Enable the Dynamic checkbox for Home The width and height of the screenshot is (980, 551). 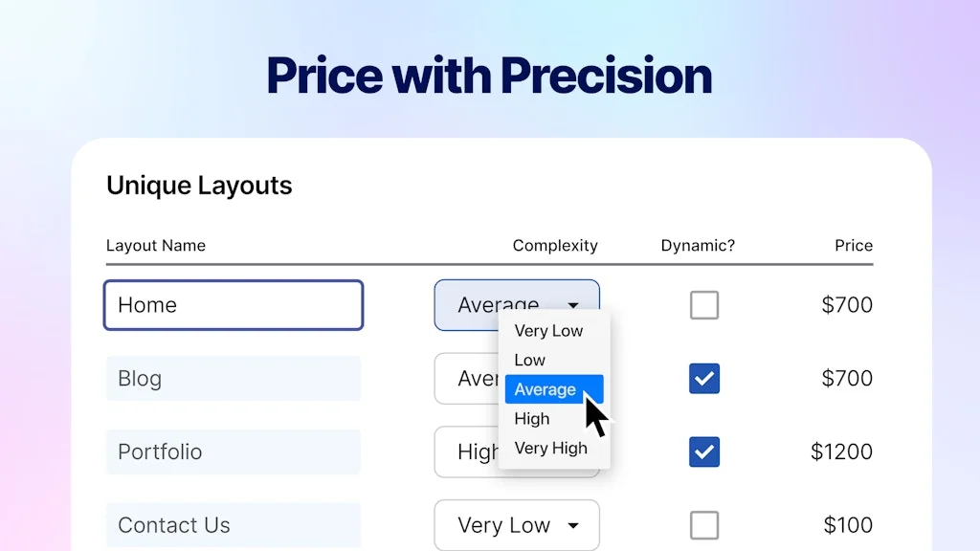[x=704, y=305]
